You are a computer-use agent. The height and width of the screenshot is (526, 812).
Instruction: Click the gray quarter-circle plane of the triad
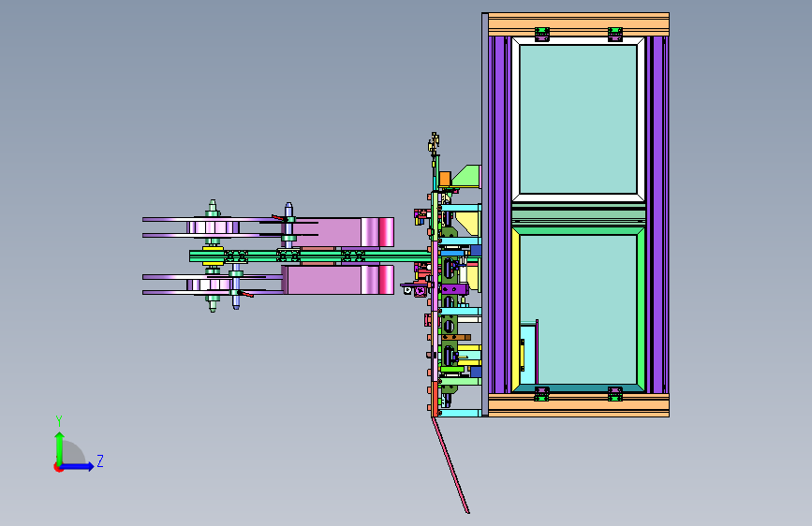[72, 454]
